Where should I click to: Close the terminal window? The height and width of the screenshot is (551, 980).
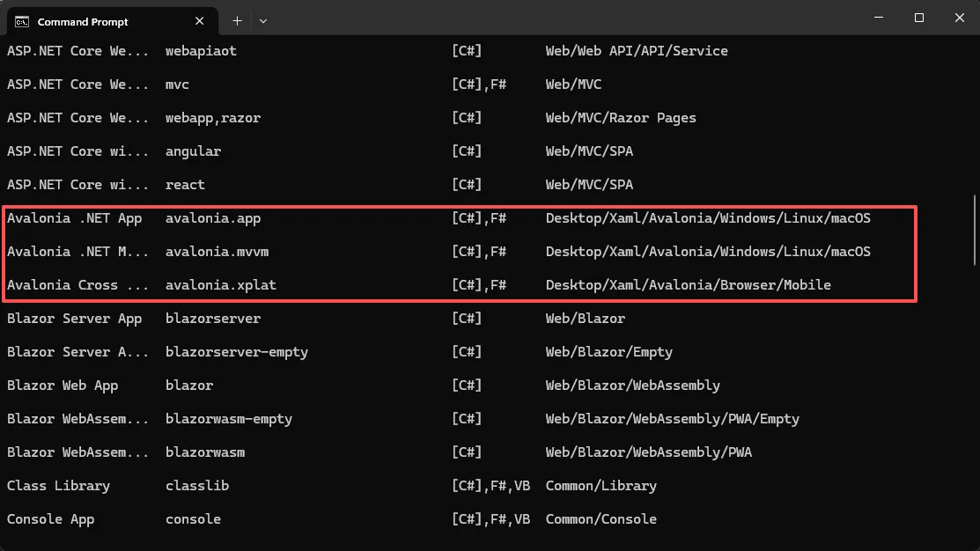click(960, 18)
